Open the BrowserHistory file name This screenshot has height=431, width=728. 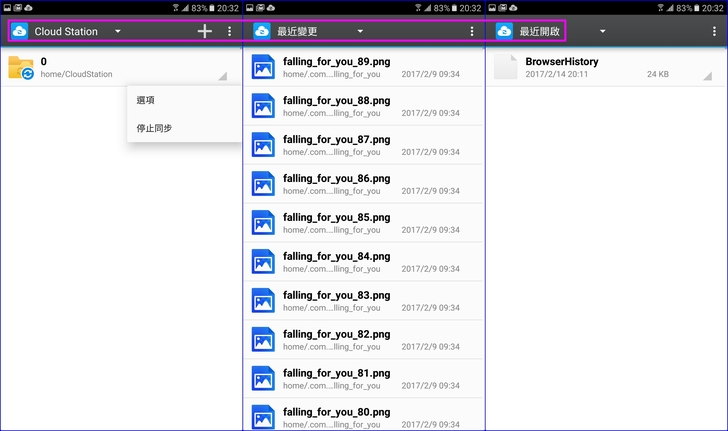point(562,61)
